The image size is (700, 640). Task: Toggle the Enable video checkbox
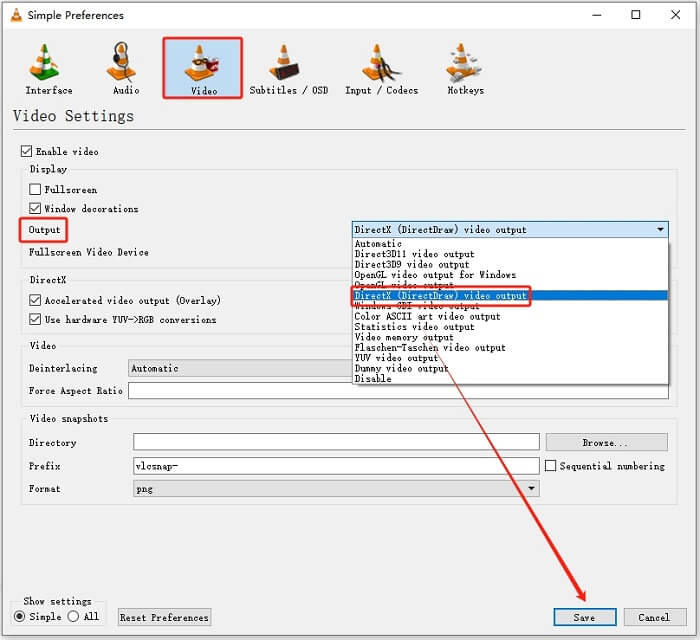26,151
